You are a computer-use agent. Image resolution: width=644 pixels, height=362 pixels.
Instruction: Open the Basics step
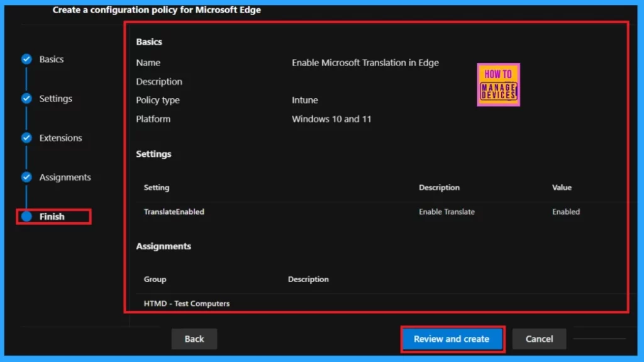(52, 59)
